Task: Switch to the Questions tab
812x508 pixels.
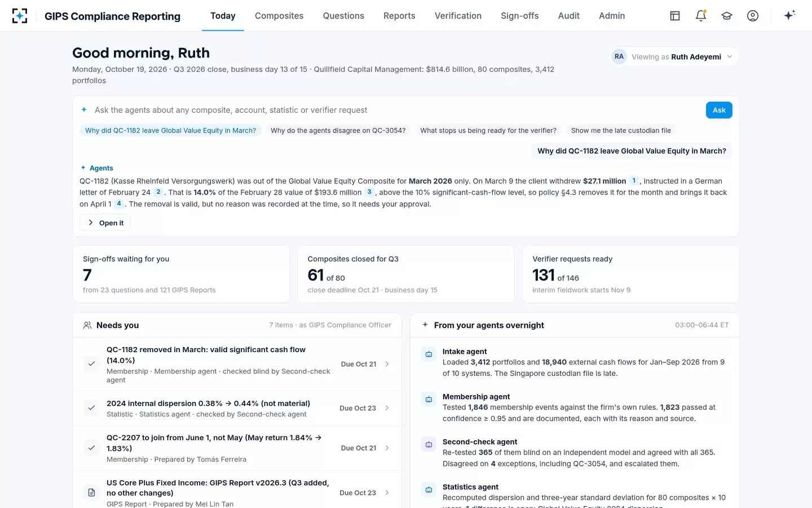Action: [x=343, y=16]
